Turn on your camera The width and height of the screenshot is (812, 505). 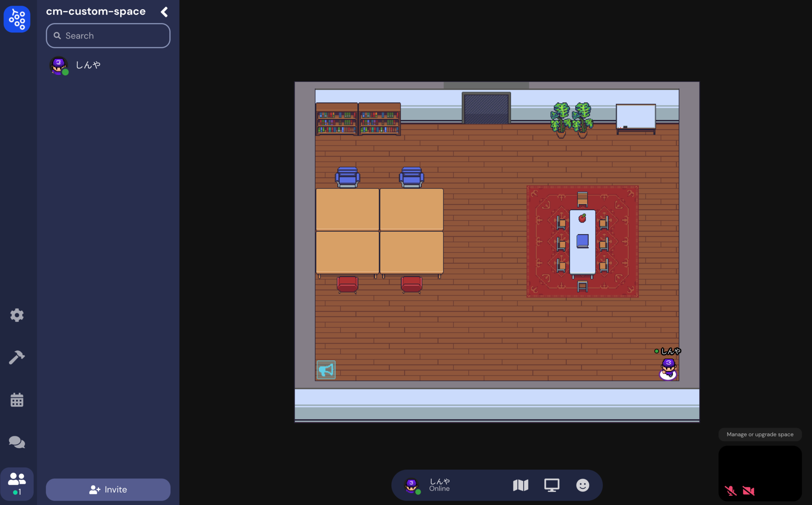[x=748, y=490]
